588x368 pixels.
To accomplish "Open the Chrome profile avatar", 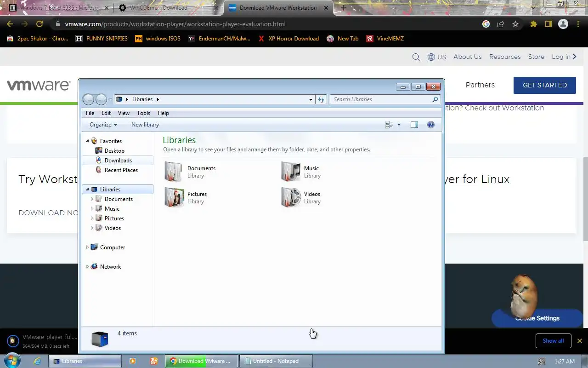I will tap(563, 24).
